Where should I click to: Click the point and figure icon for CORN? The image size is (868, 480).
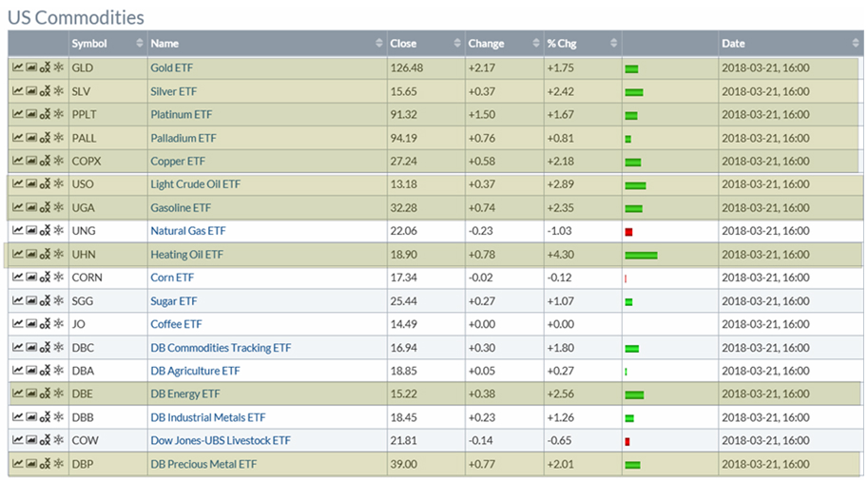[x=45, y=278]
